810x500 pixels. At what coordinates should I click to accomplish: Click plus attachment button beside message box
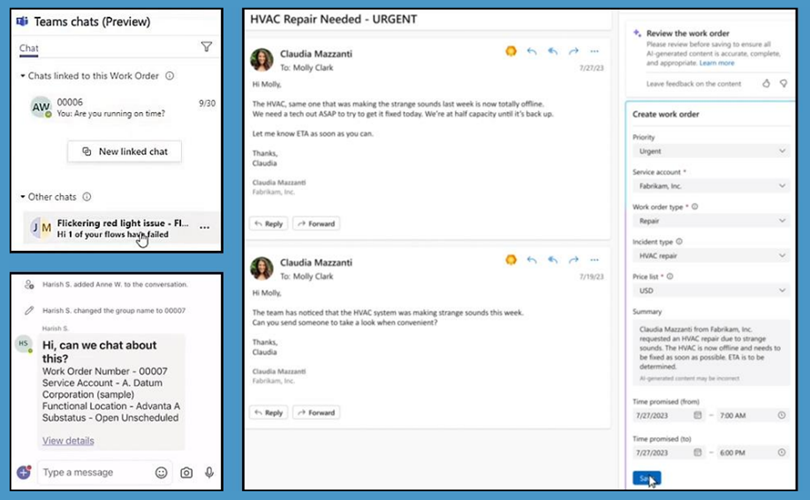(24, 472)
